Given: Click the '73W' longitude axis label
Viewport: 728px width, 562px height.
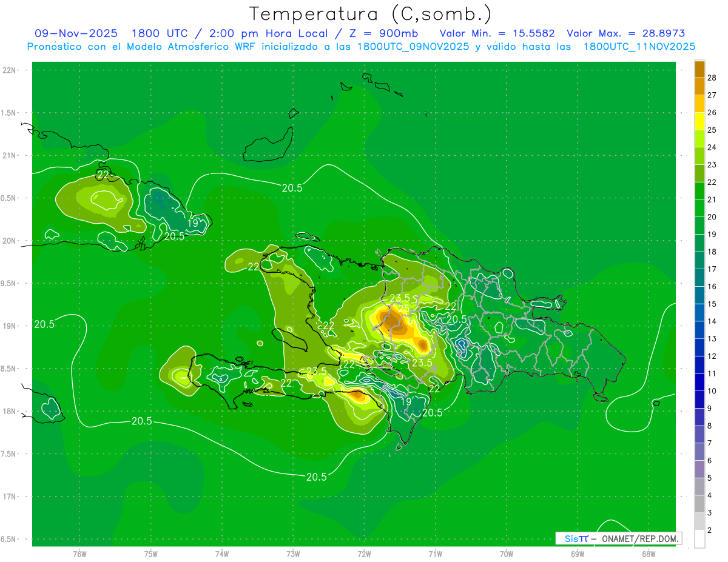Looking at the screenshot, I should tap(293, 554).
